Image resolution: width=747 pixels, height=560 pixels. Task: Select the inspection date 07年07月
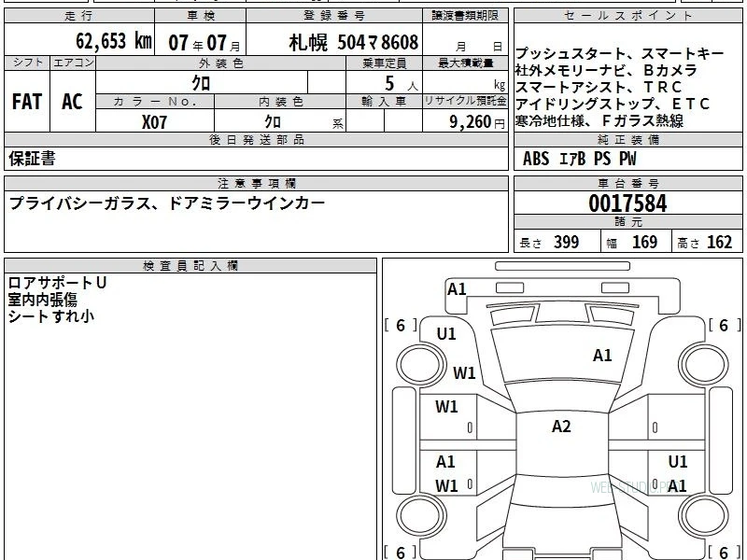click(x=204, y=43)
